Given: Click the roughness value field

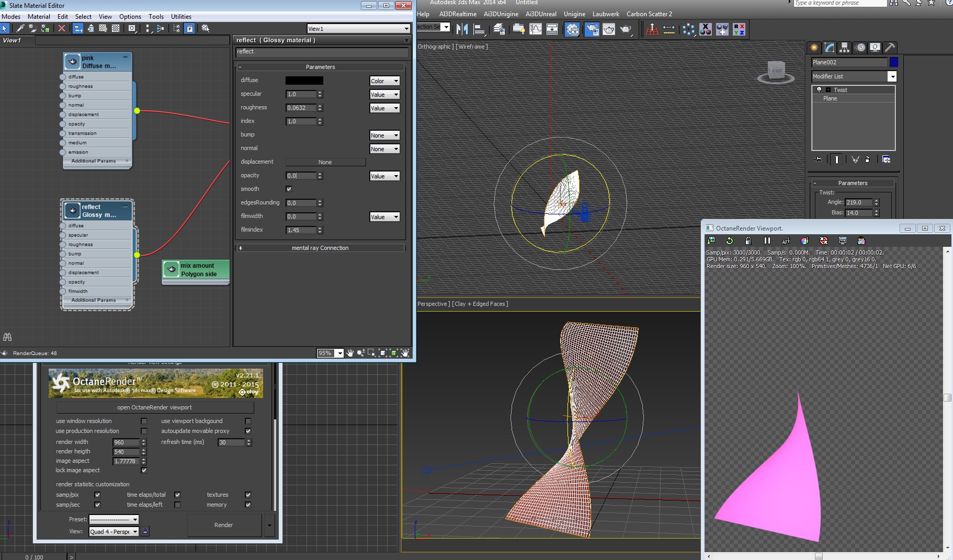Looking at the screenshot, I should [x=301, y=108].
